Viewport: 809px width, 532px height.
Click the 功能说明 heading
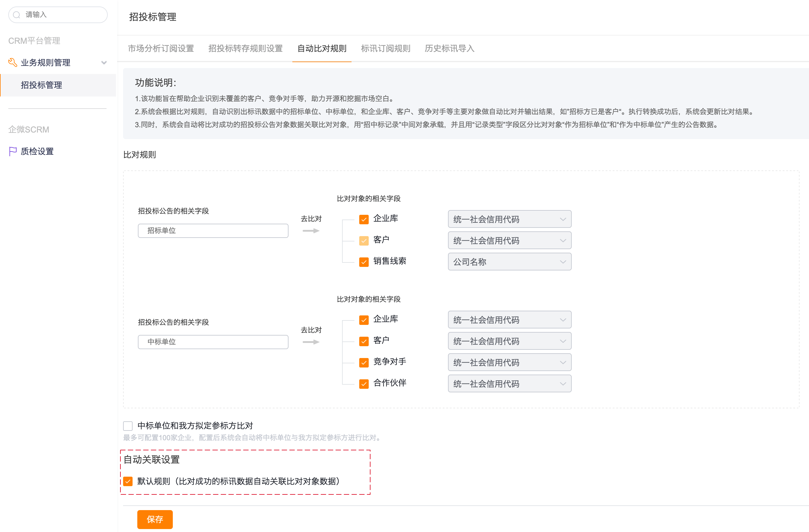[155, 83]
